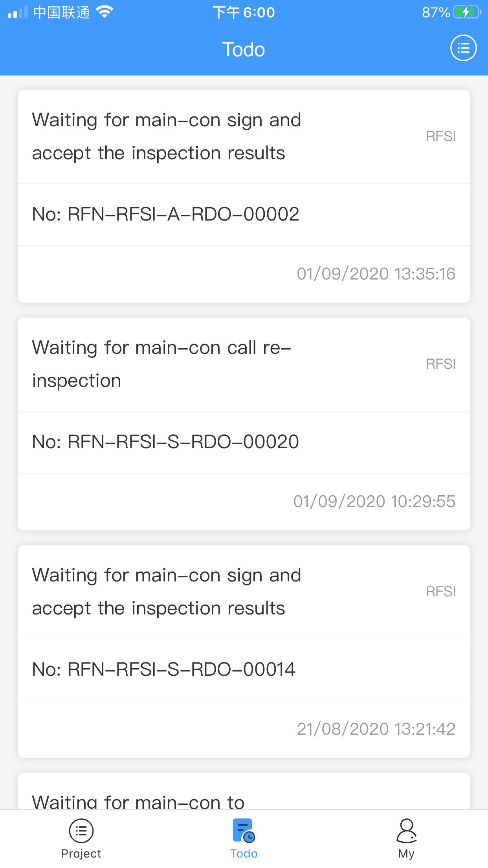Viewport: 488px width, 868px height.
Task: Tap the Todo title in the header
Action: pyautogui.click(x=244, y=50)
